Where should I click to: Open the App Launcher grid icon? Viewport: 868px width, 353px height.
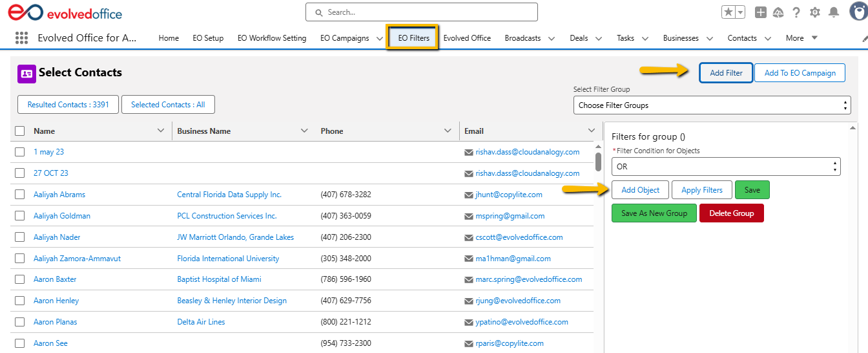click(21, 38)
